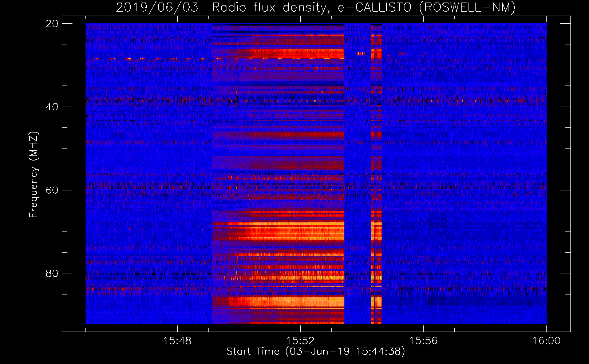Viewport: 589px width, 364px height.
Task: Click the 20 frequency axis label
Action: pyautogui.click(x=52, y=24)
